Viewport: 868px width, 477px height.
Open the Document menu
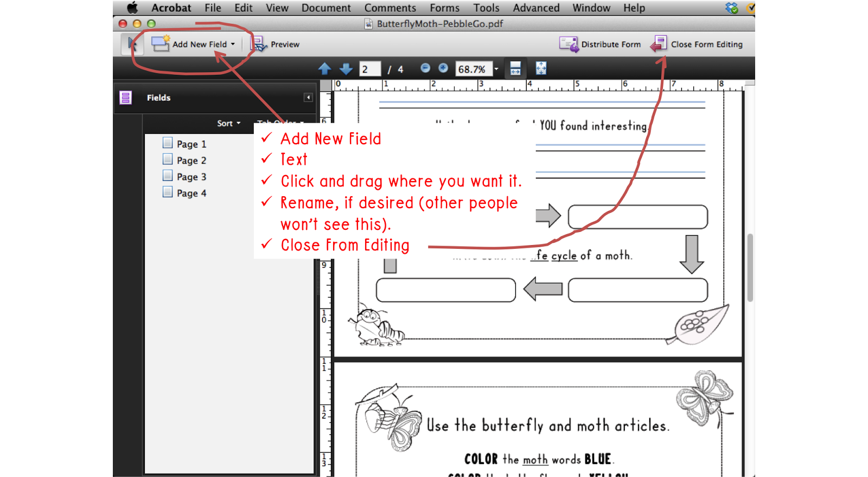pyautogui.click(x=326, y=8)
